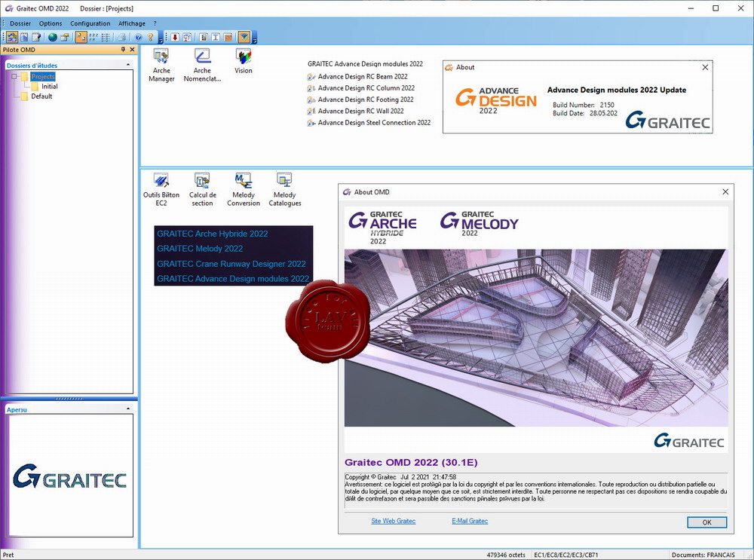Open the Affichage menu

(132, 23)
